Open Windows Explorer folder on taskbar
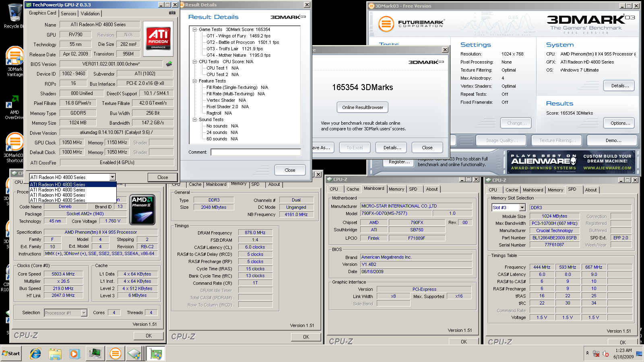 55,354
